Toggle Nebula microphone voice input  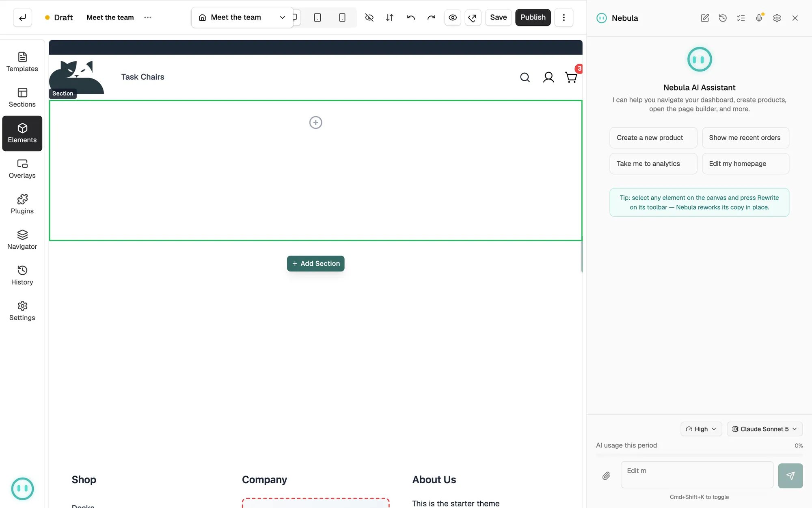[758, 18]
